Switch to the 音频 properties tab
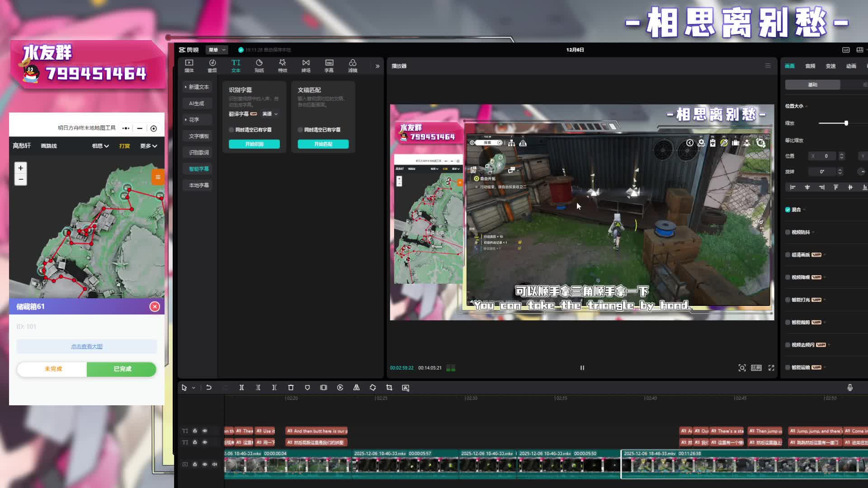 pos(810,66)
